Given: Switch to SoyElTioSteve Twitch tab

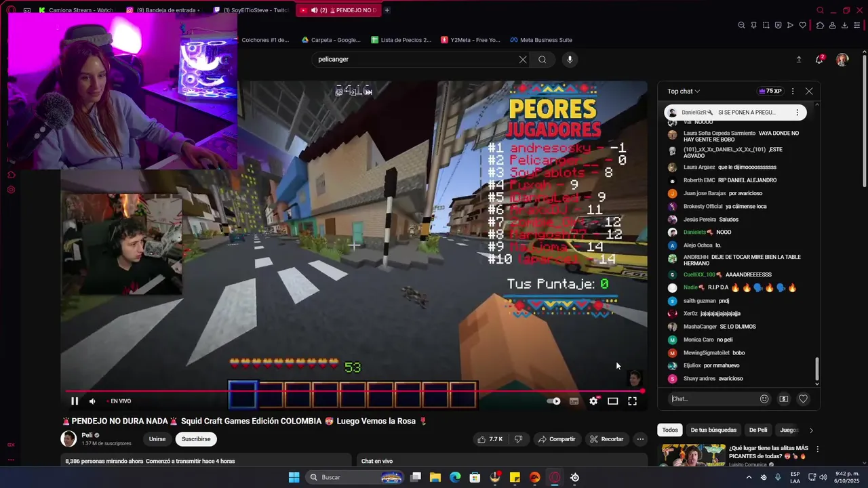Looking at the screenshot, I should point(250,10).
